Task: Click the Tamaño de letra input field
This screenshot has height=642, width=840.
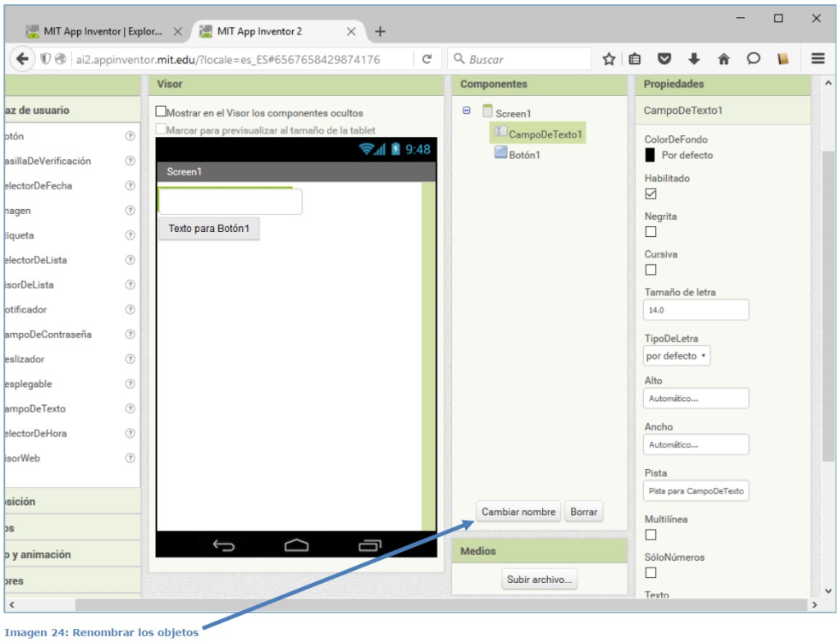Action: click(x=696, y=311)
